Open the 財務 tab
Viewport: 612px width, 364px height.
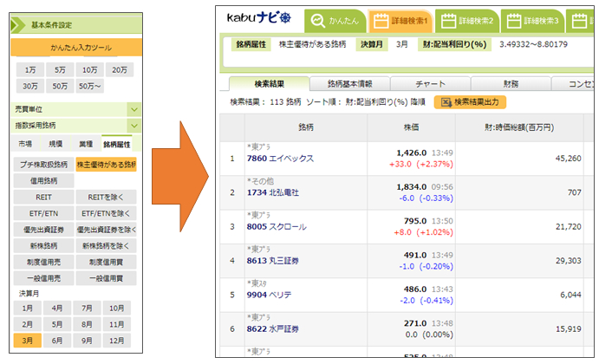pyautogui.click(x=511, y=83)
